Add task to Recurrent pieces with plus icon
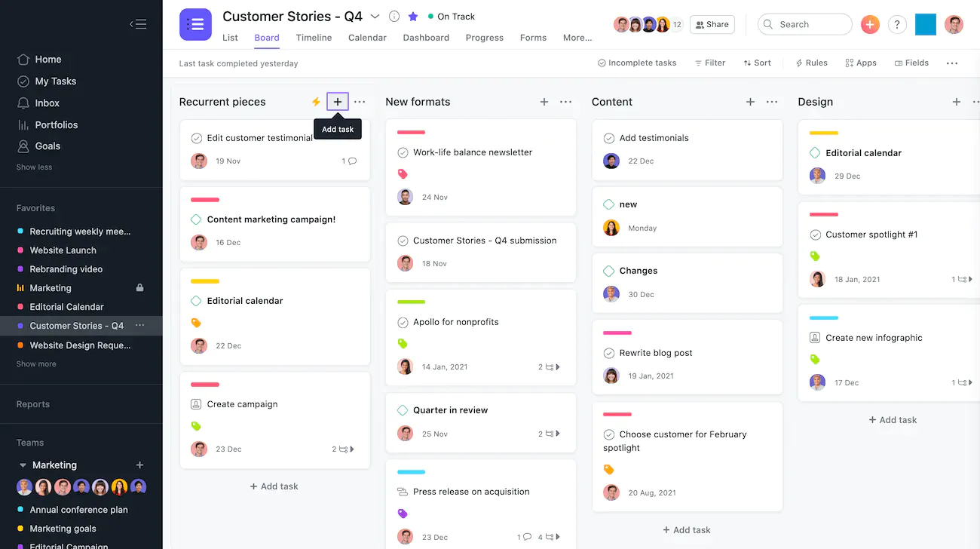This screenshot has height=549, width=980. click(x=338, y=102)
